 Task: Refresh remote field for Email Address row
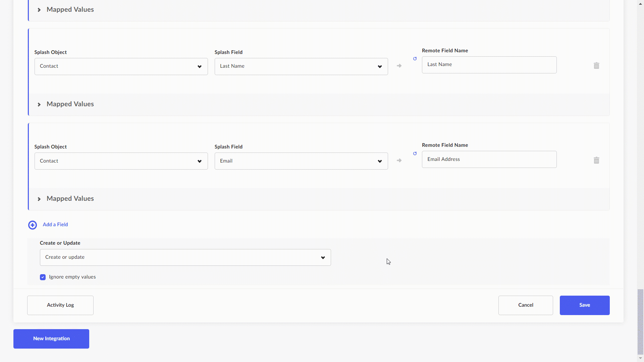point(415,154)
